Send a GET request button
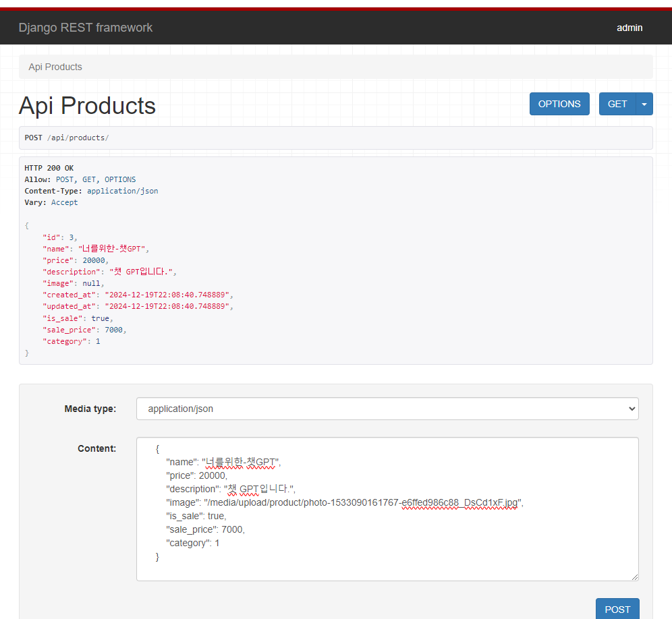Image resolution: width=672 pixels, height=619 pixels. click(617, 104)
